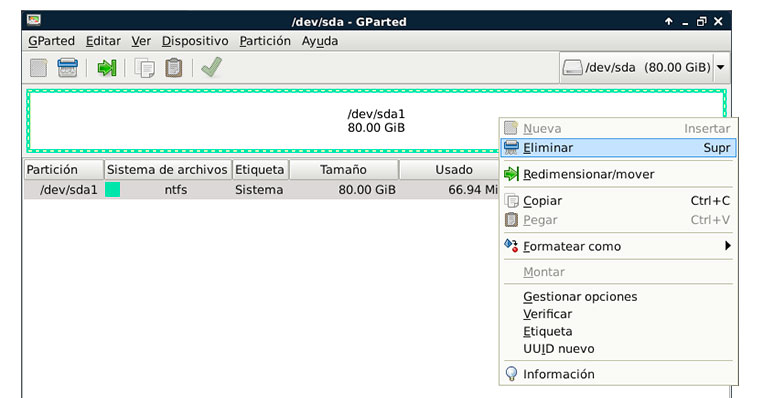The image size is (760, 398).
Task: Open the Partición menu
Action: click(265, 41)
